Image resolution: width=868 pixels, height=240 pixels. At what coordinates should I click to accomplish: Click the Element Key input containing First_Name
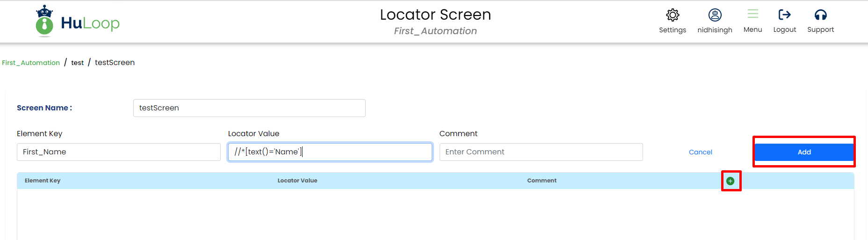(x=118, y=152)
